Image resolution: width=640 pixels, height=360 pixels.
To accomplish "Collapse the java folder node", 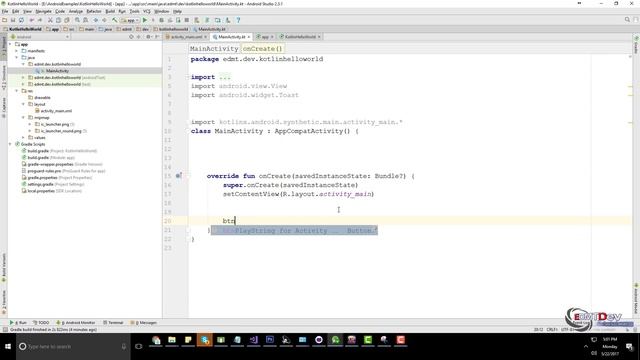I will [17, 58].
